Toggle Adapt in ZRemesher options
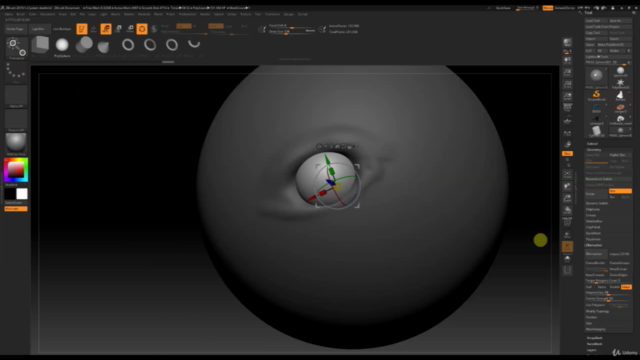The image size is (640, 360). 626,287
